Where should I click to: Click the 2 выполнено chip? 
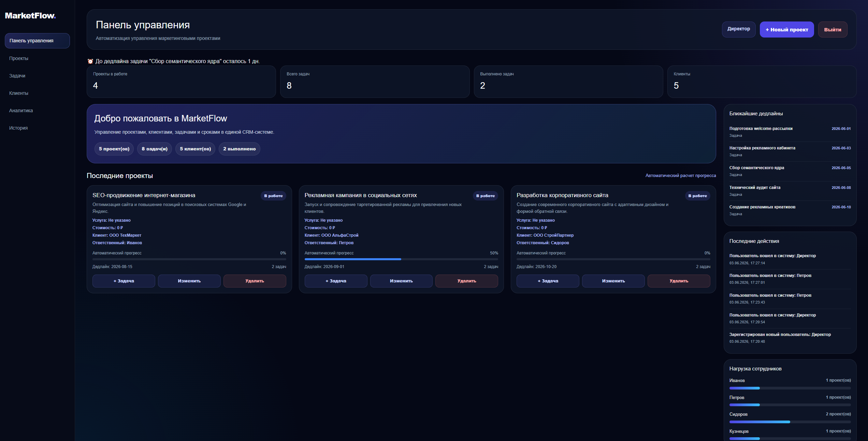240,149
